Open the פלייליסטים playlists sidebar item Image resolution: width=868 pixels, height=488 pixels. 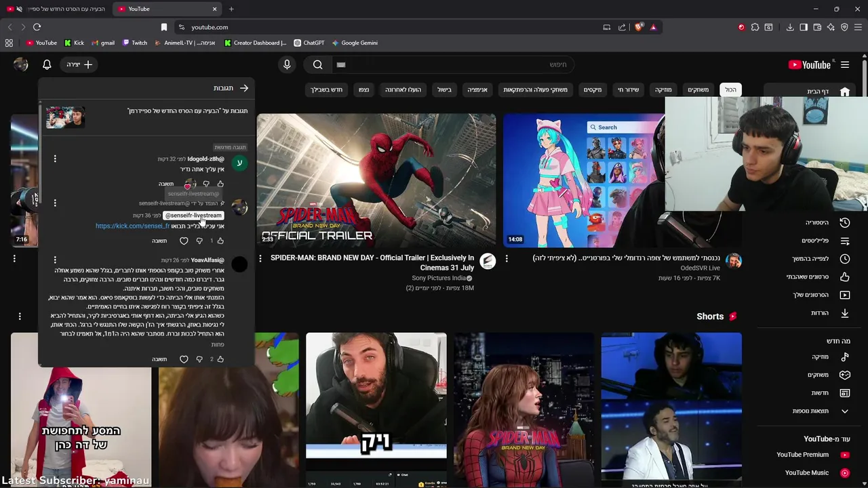click(825, 241)
